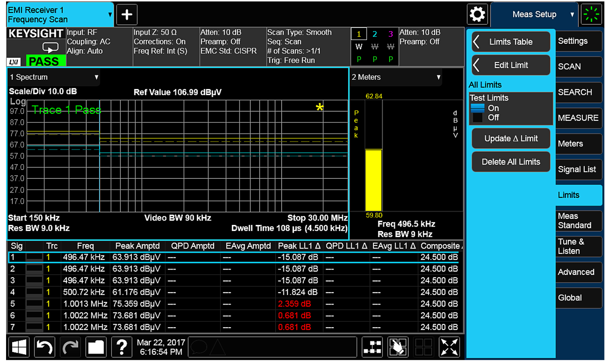Click the touch hand control icon

[398, 347]
